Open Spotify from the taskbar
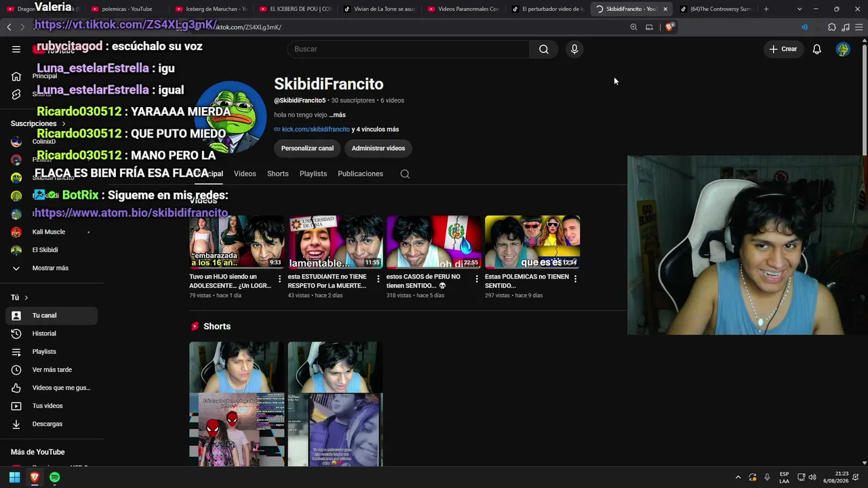 click(55, 477)
